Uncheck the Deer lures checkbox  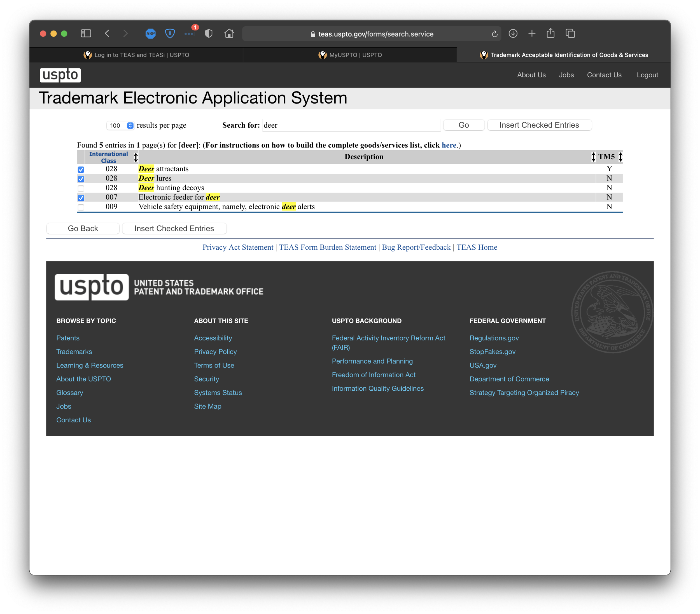pyautogui.click(x=81, y=179)
